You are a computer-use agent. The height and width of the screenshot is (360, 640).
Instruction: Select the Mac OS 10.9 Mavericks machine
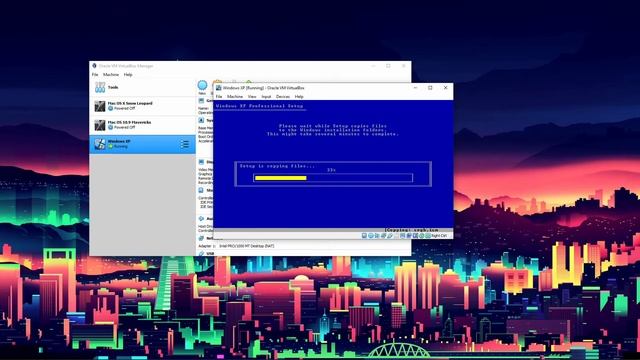[142, 125]
